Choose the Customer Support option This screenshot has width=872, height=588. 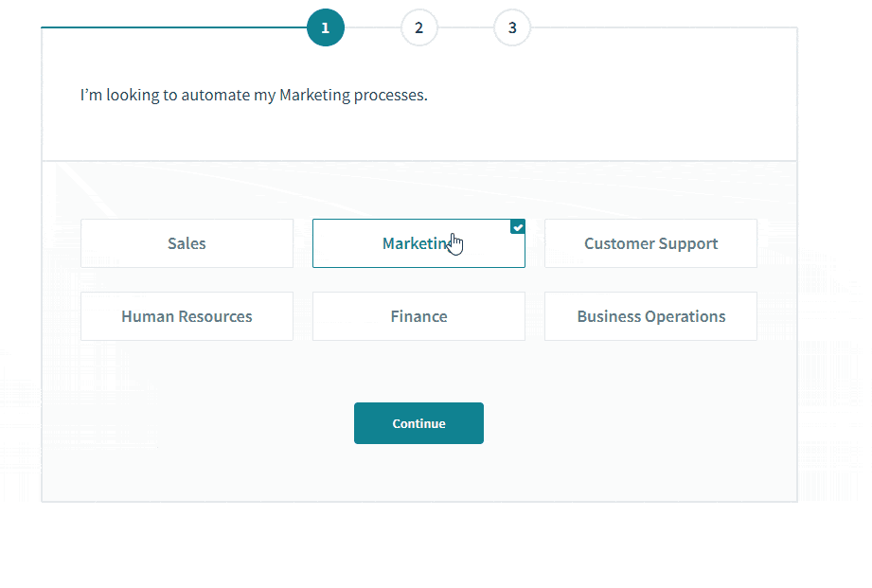pyautogui.click(x=650, y=243)
